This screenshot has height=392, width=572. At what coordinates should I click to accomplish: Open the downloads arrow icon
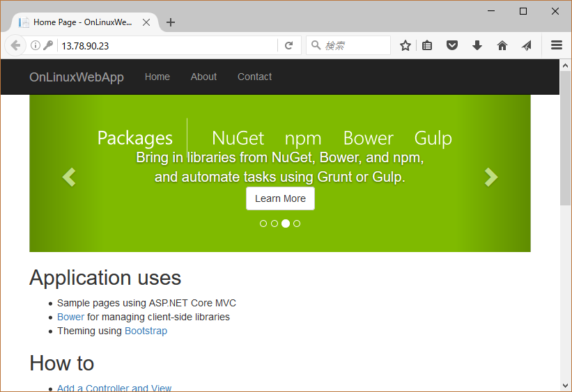click(x=477, y=45)
